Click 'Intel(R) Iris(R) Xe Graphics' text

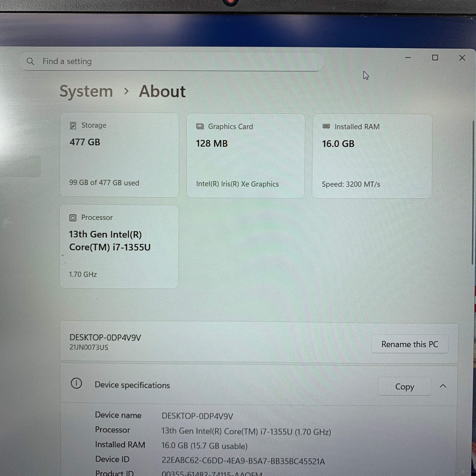[237, 184]
